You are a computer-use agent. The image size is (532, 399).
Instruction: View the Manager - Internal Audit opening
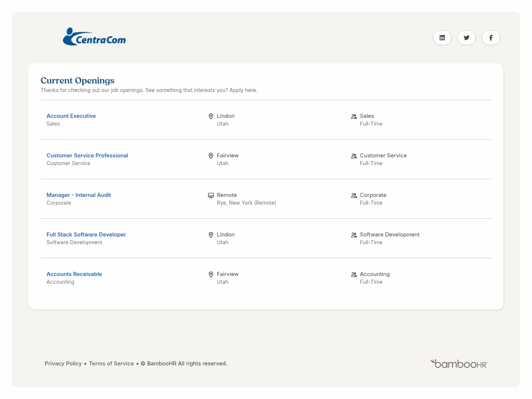pos(79,195)
